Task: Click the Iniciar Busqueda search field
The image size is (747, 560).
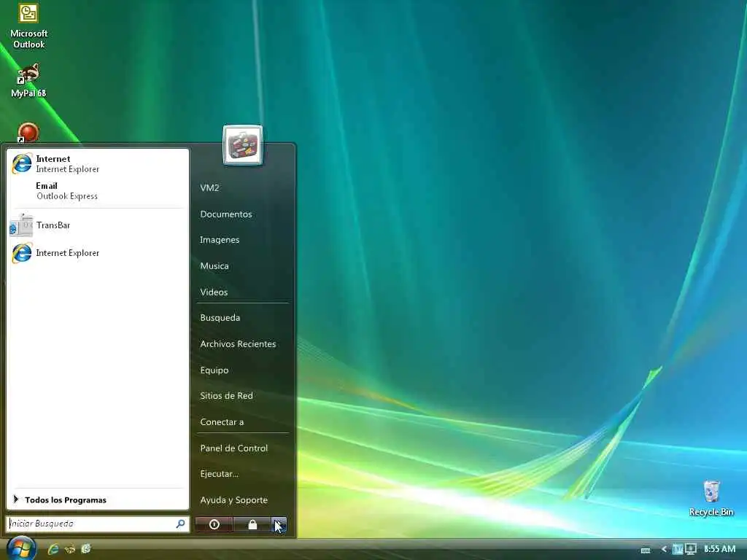Action: [x=98, y=524]
